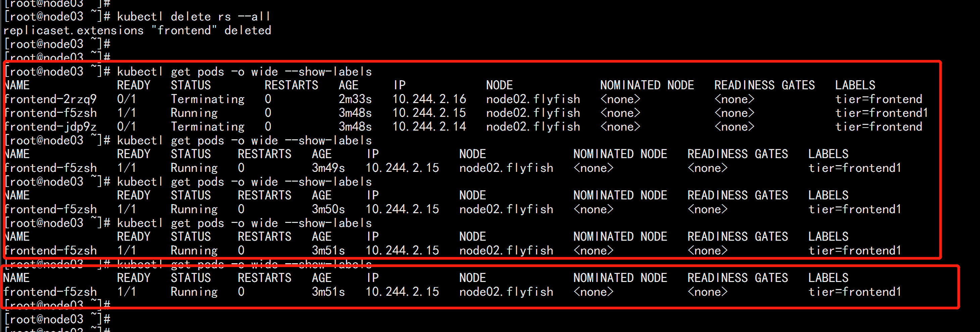Click the Terminating status of frontend-jdp9z
This screenshot has height=332, width=980.
pos(208,127)
